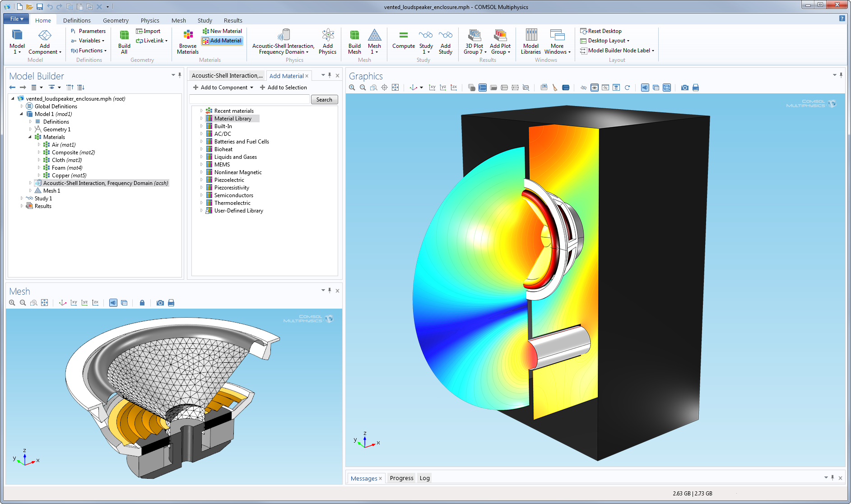Open the Functions dropdown
This screenshot has height=504, width=851.
coord(88,51)
